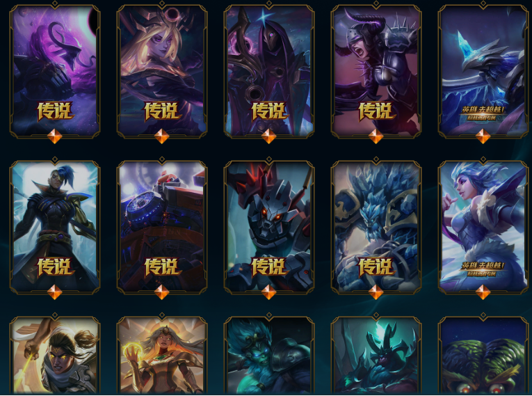Click the gem below blue-haired snow woman card
This screenshot has height=396, width=532.
483,292
